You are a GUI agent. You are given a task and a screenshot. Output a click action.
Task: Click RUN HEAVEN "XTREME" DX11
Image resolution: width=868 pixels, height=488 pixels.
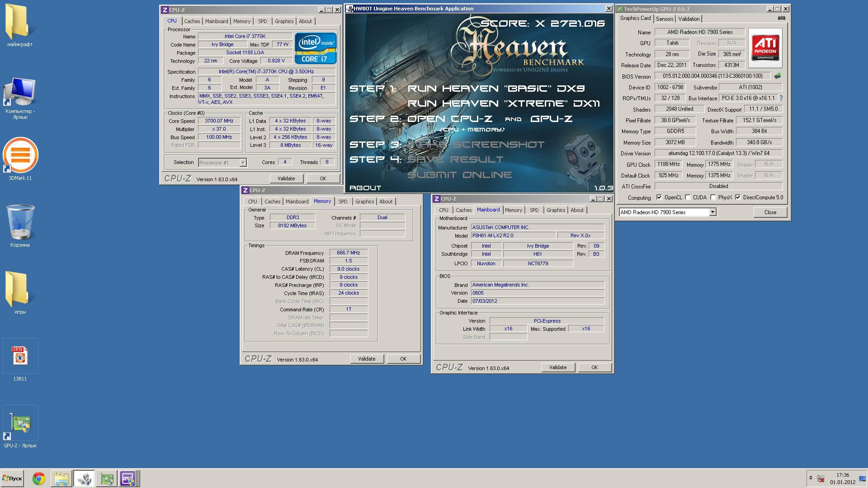pos(503,103)
